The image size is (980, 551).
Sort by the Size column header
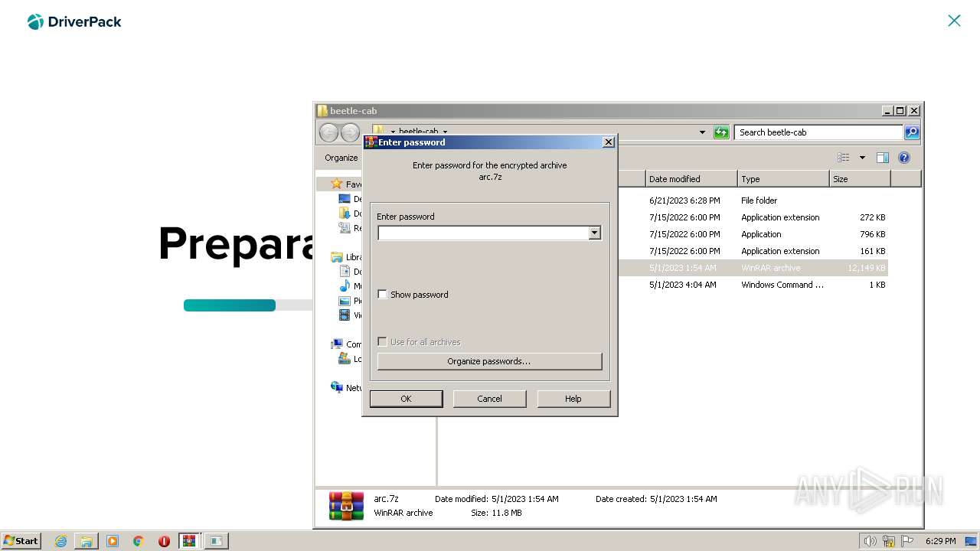click(x=860, y=179)
